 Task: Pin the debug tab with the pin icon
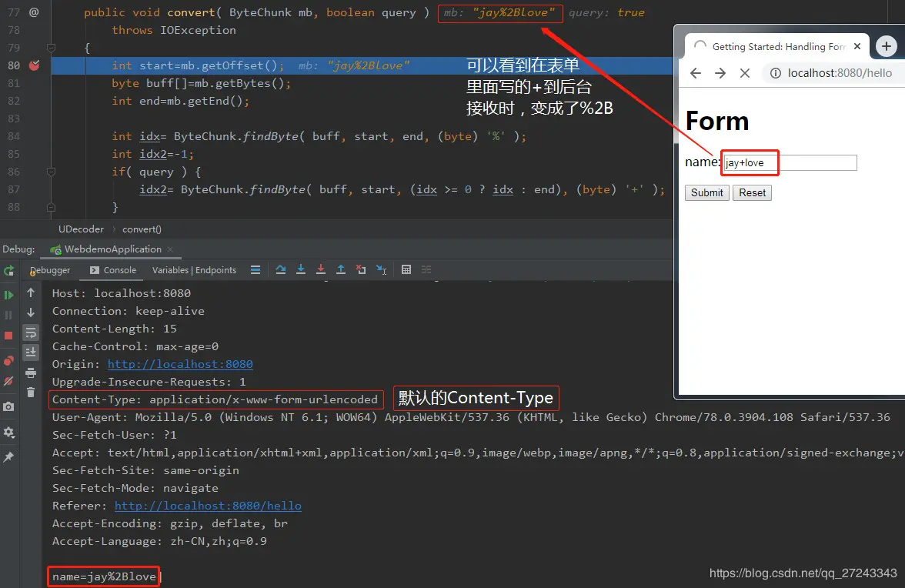click(8, 457)
